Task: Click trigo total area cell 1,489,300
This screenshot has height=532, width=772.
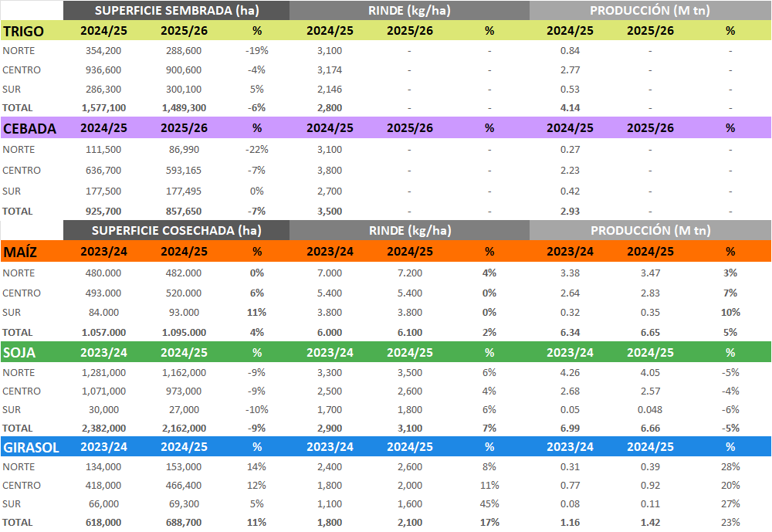Action: point(184,108)
